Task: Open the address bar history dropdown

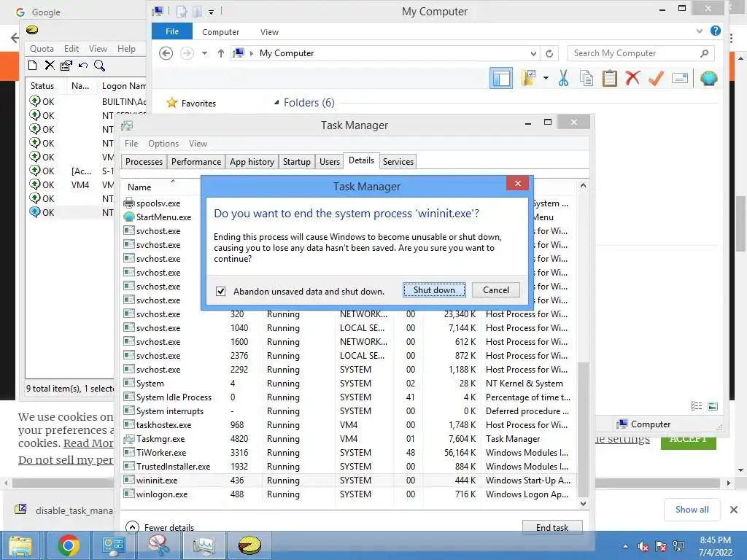Action: point(533,53)
